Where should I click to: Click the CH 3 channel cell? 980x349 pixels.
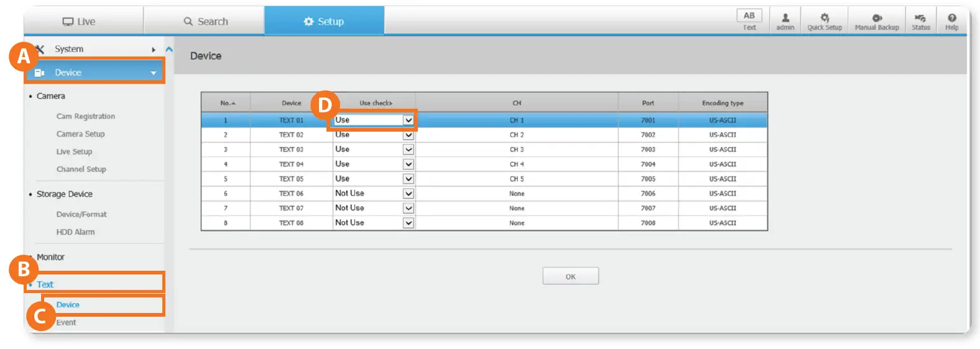point(517,150)
